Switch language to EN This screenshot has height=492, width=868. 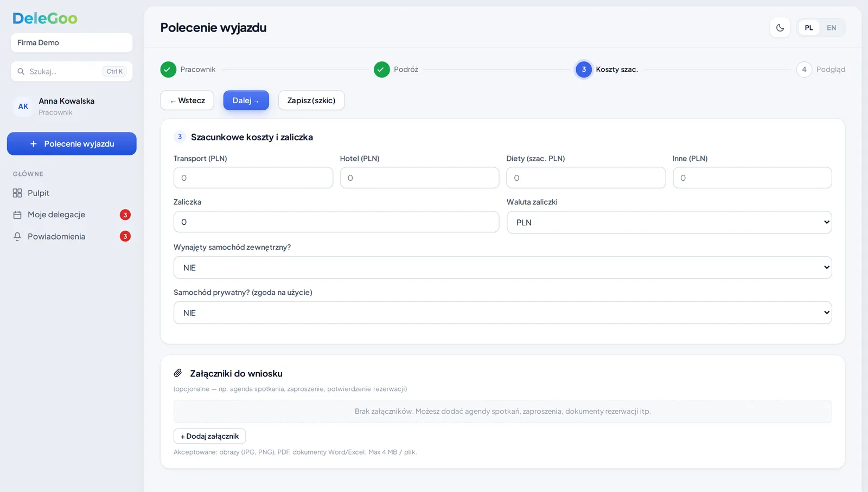coord(832,28)
